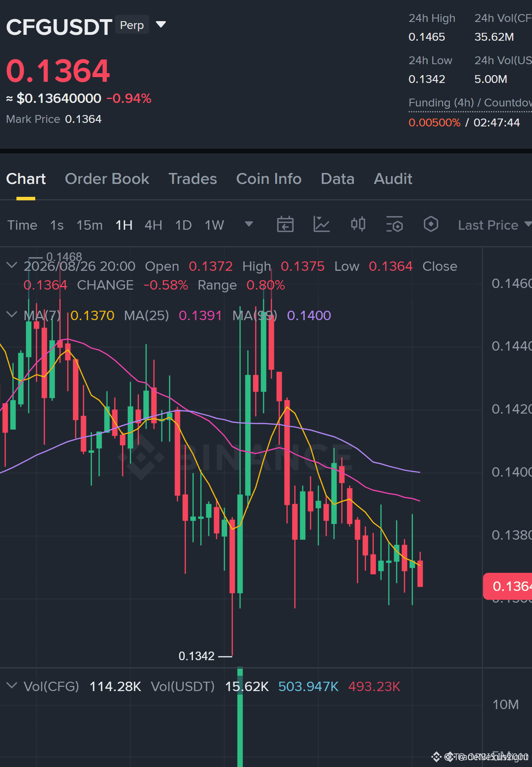The width and height of the screenshot is (532, 767).
Task: Click the Range 0.80% value
Action: [x=265, y=285]
